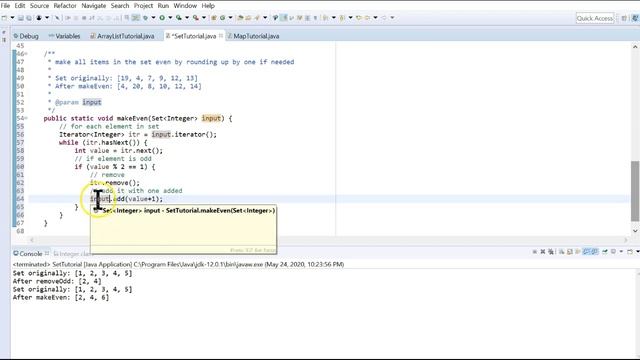This screenshot has height=360, width=640.
Task: Expand the New Java Class dropdown arrow
Action: click(231, 18)
